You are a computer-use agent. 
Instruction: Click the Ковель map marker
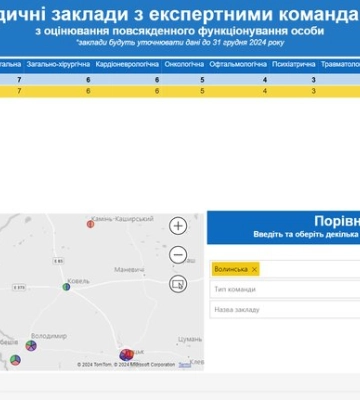tap(66, 287)
